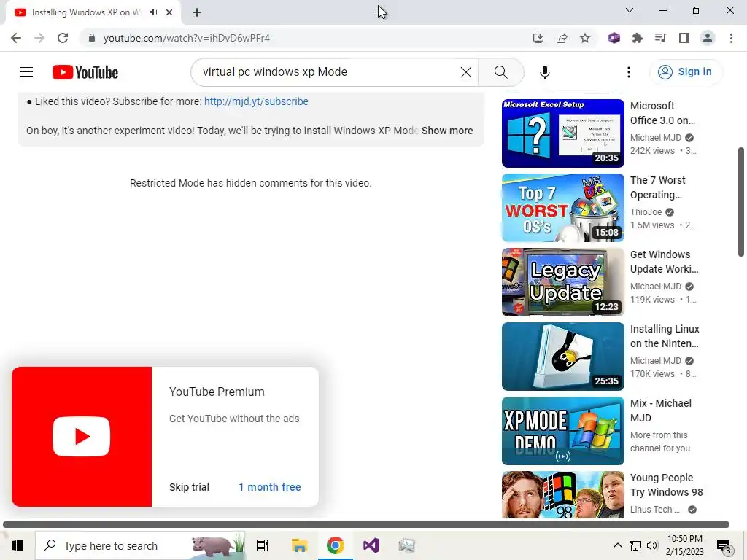Open File Explorer from the taskbar
This screenshot has width=747, height=560.
click(x=299, y=545)
